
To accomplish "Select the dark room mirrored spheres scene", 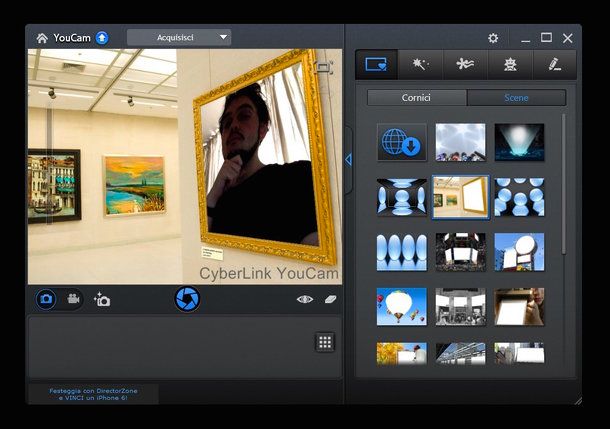I will [x=402, y=197].
